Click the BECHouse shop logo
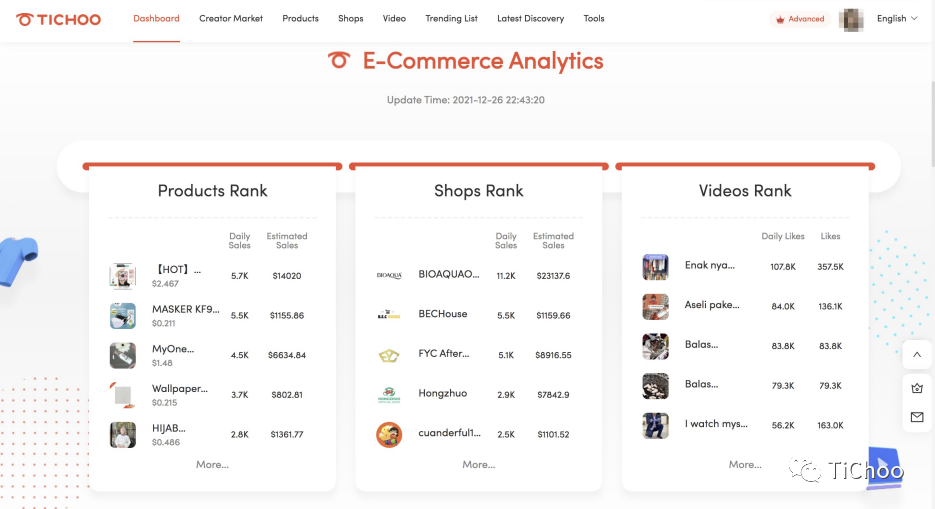Screen dimensions: 935x509 389,315
